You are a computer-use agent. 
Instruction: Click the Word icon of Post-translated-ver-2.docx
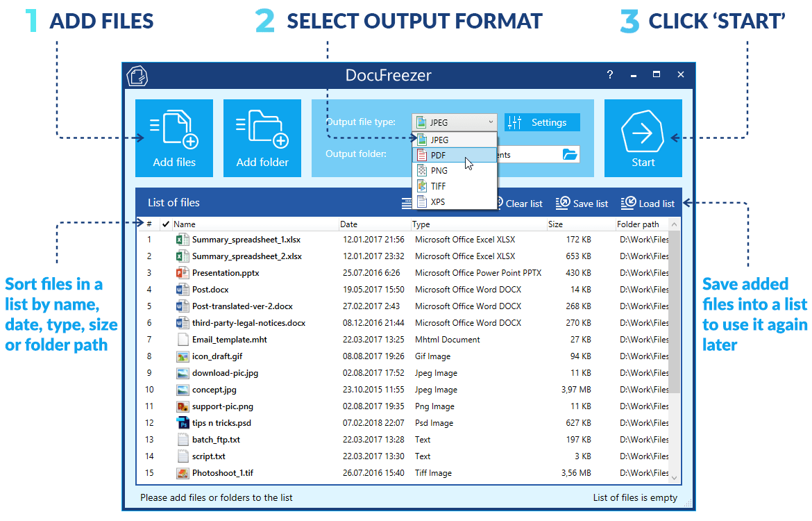pos(183,306)
